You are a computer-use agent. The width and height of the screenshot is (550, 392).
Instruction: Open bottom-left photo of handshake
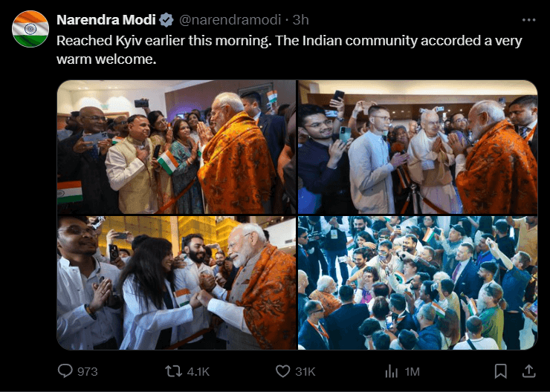(176, 283)
